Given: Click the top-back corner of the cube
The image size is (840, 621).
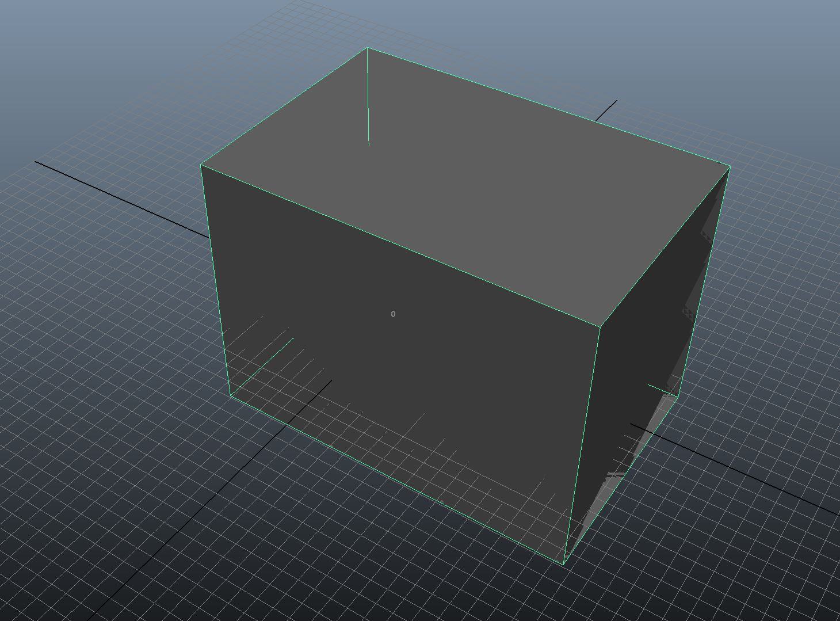Looking at the screenshot, I should [367, 48].
